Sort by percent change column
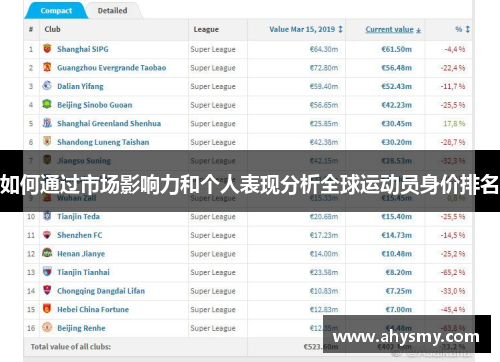This screenshot has width=500, height=362. [462, 29]
